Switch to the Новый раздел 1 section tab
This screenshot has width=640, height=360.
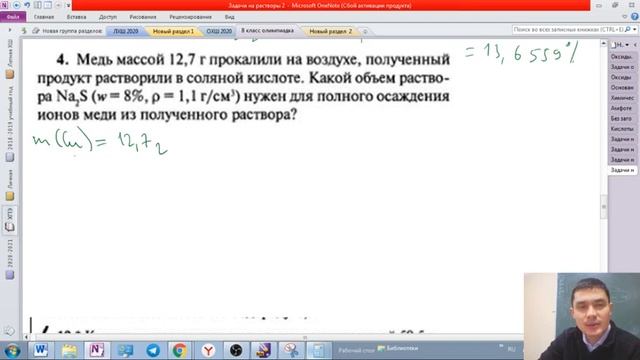(173, 31)
